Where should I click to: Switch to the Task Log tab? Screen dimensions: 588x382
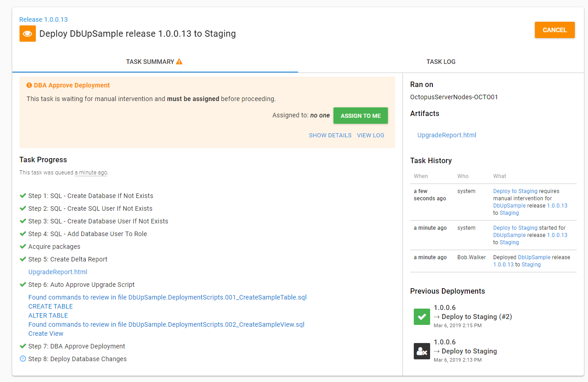tap(441, 62)
